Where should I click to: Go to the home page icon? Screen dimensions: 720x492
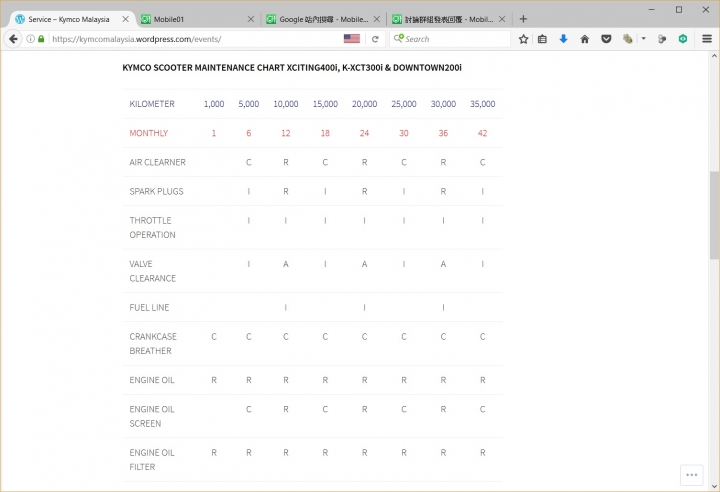[585, 39]
